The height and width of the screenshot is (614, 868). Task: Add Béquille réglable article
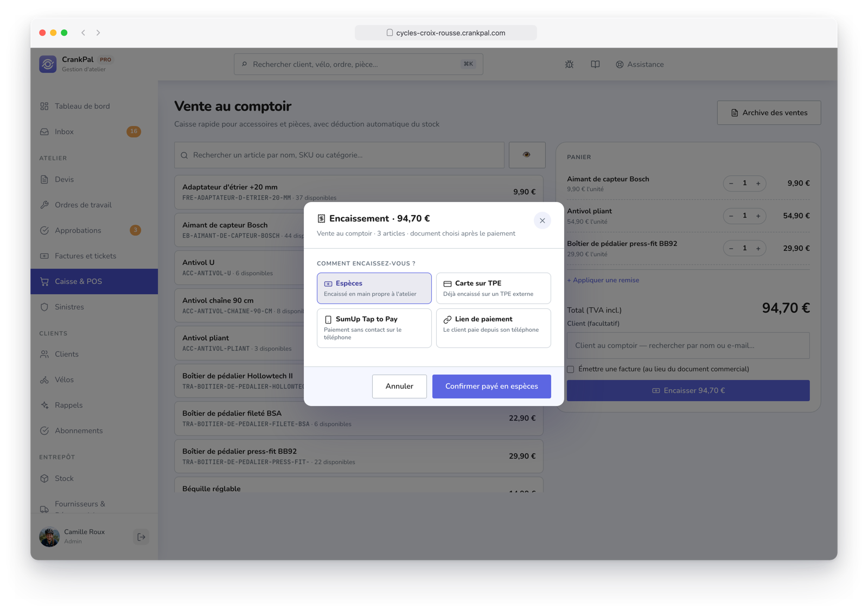click(x=359, y=485)
